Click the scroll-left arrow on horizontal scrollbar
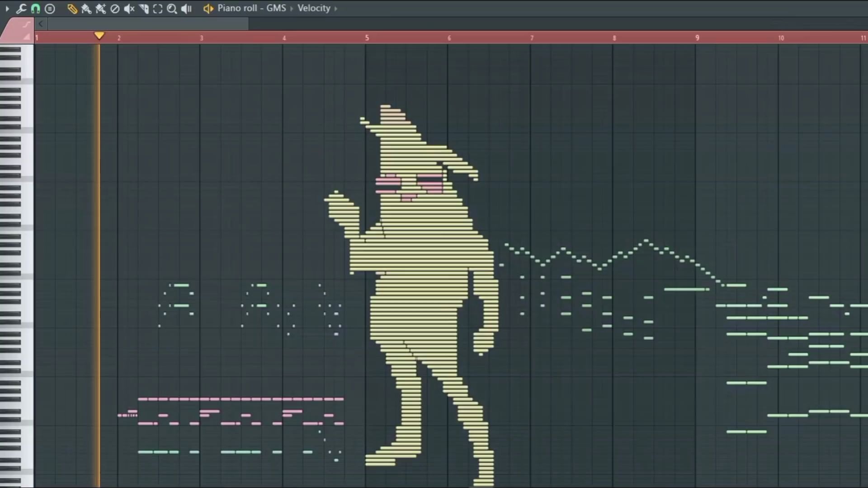The image size is (868, 488). [x=41, y=24]
